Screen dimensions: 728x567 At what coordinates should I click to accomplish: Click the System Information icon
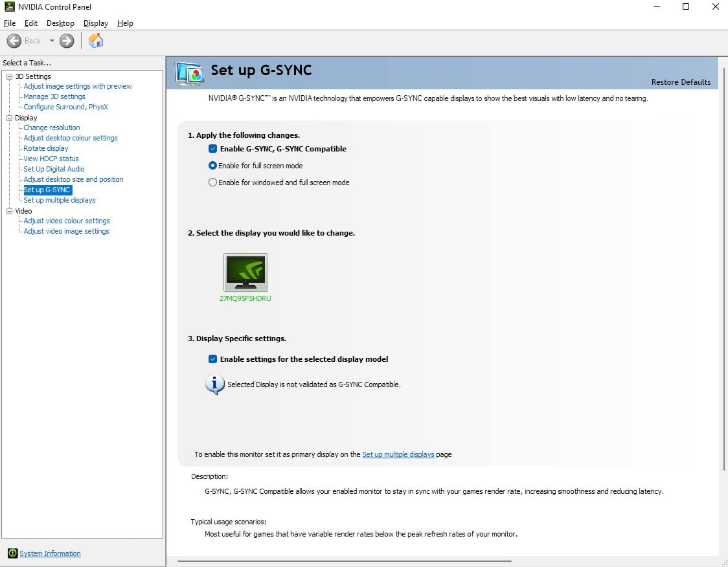[12, 553]
